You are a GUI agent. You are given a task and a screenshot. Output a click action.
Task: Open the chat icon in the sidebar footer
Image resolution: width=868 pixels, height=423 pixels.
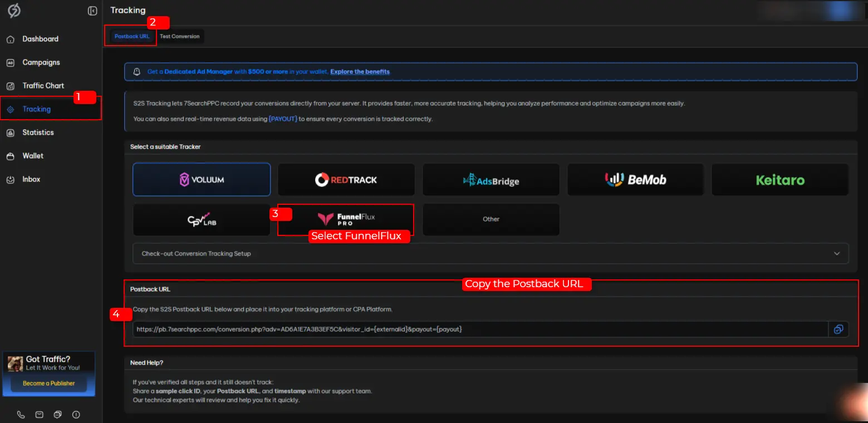58,415
